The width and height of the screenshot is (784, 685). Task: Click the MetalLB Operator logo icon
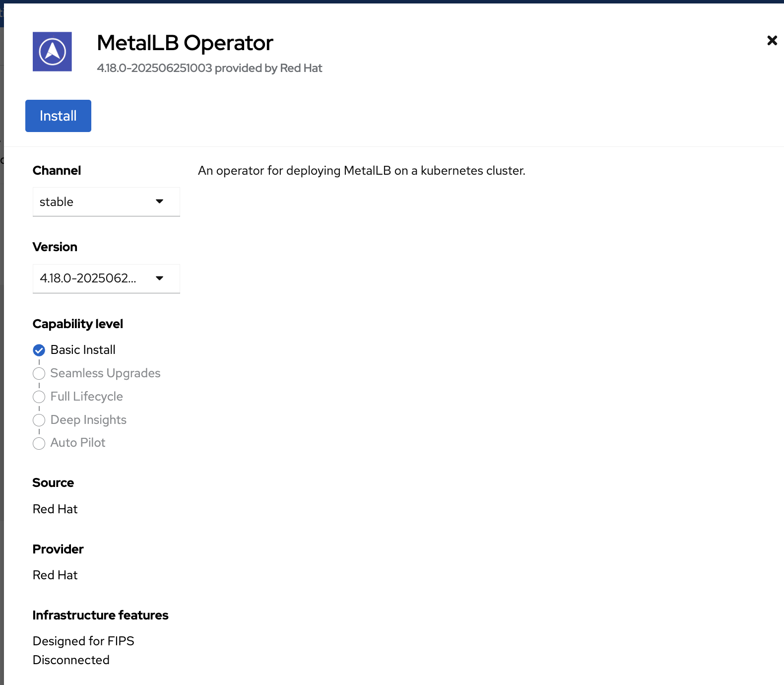pyautogui.click(x=52, y=52)
